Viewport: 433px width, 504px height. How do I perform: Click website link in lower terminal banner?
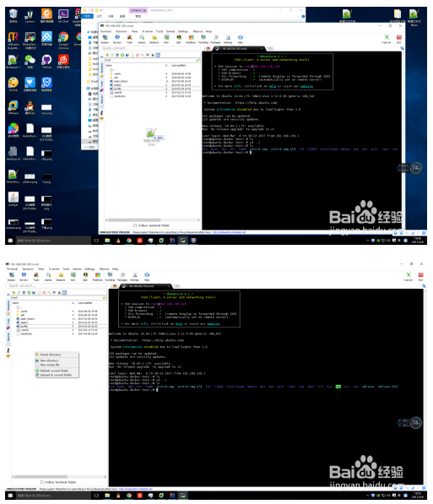214,323
